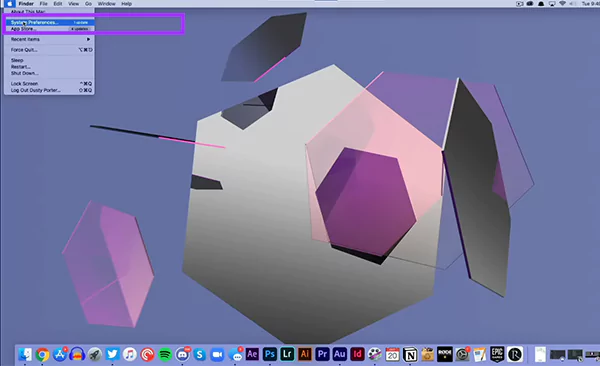Select App Store from Apple menu
This screenshot has height=366, width=600.
tap(49, 29)
